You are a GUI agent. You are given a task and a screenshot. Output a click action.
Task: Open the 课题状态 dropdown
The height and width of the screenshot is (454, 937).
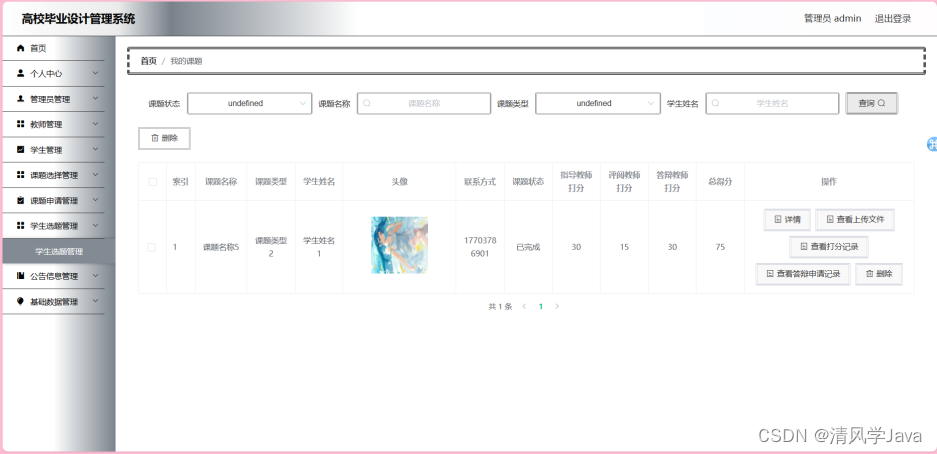[x=249, y=103]
